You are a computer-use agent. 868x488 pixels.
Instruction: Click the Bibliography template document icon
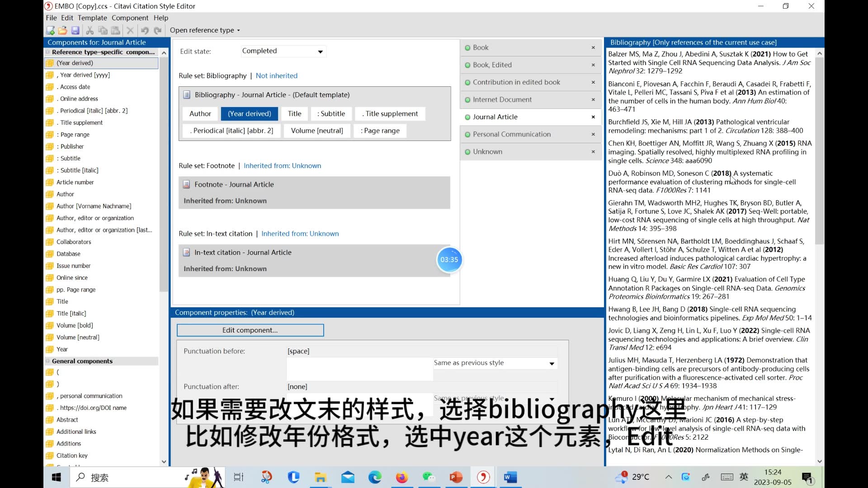[186, 95]
